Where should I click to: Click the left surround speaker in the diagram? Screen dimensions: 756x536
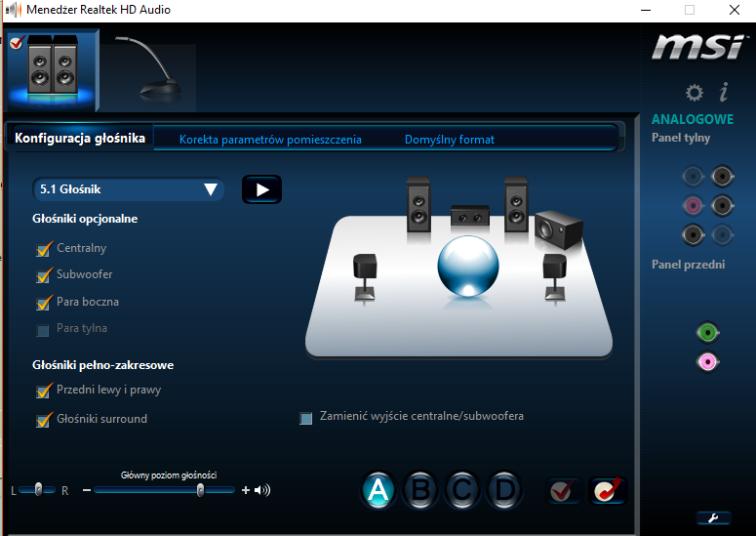click(x=365, y=277)
